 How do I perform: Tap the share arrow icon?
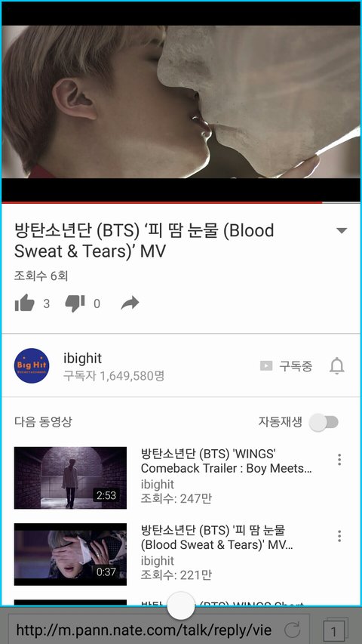pos(130,303)
